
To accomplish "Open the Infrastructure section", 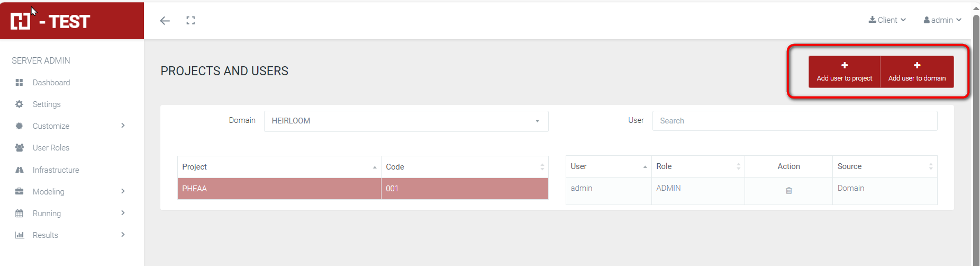I will point(56,170).
